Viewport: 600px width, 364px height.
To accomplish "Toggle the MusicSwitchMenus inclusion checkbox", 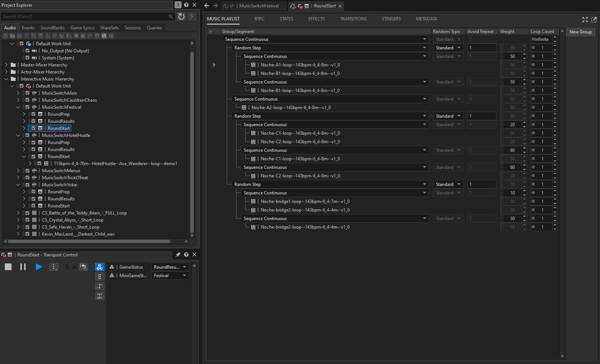I will pos(27,171).
